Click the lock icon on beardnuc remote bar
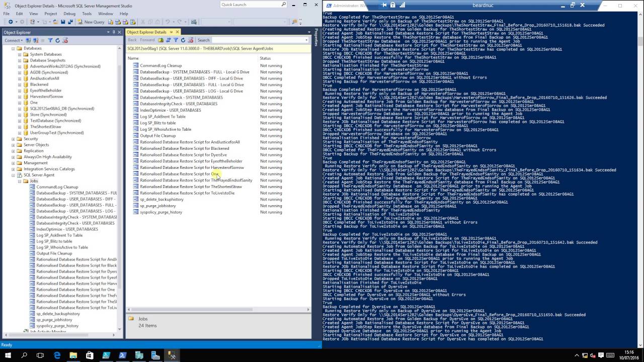The image size is (644, 362). pos(392,5)
